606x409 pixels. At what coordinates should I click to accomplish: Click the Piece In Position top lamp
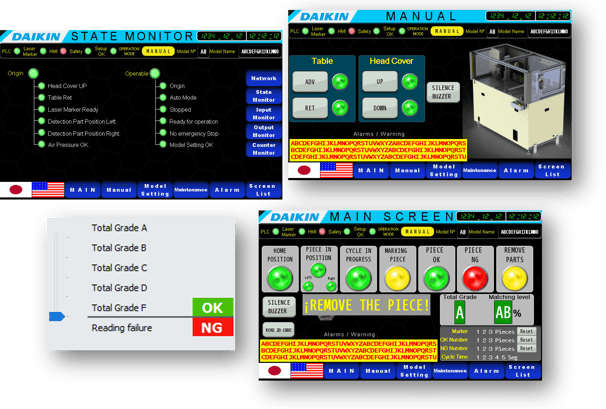click(x=318, y=270)
